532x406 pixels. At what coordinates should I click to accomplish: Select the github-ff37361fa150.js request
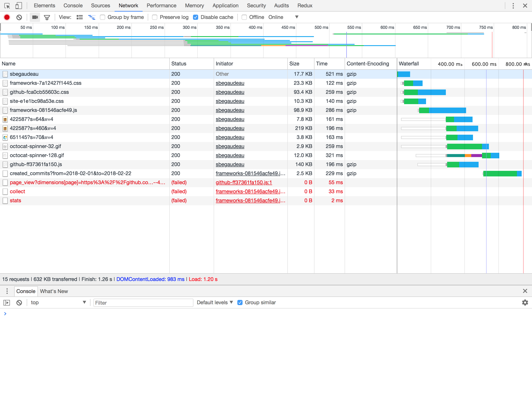click(x=36, y=165)
